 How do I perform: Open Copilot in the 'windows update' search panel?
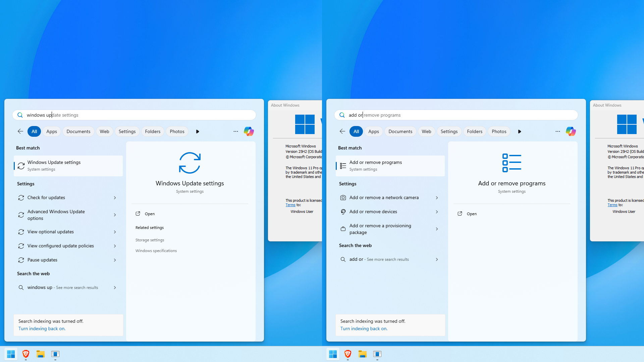(249, 131)
